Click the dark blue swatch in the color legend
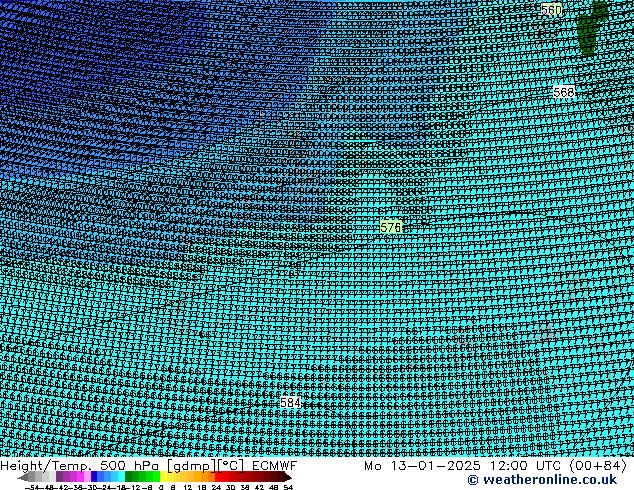The image size is (634, 490). coord(94,477)
